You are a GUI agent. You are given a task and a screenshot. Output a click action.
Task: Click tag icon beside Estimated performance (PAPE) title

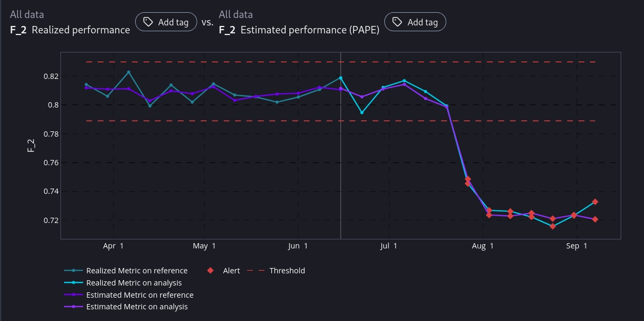397,22
